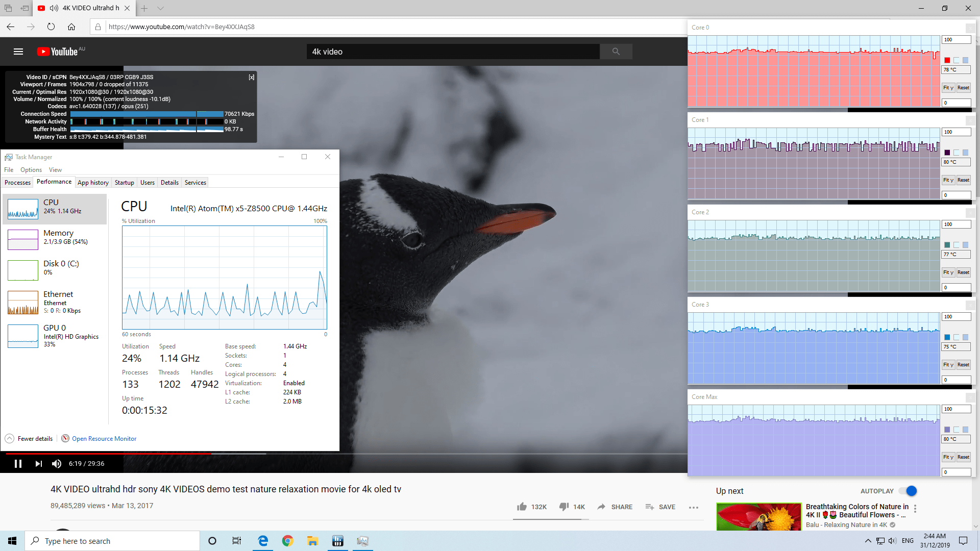Screen dimensions: 980x551
Task: Click the dark purple color swatch for Core 1
Action: coord(947,153)
